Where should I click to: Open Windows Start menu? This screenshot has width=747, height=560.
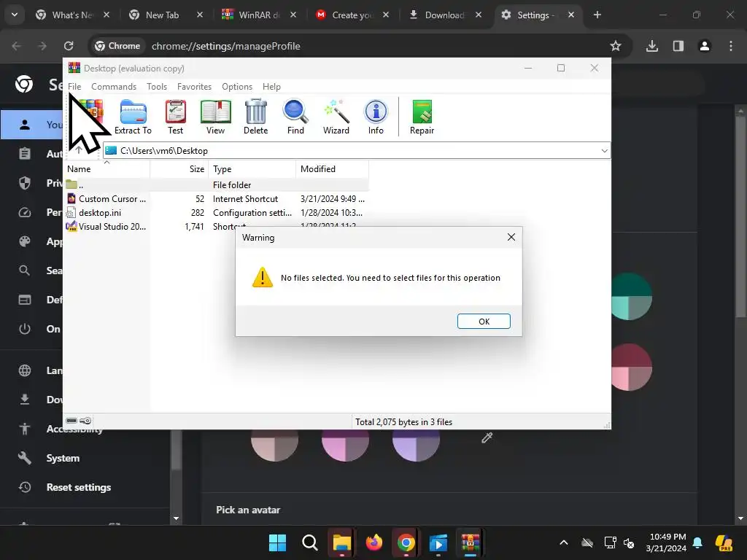tap(278, 542)
